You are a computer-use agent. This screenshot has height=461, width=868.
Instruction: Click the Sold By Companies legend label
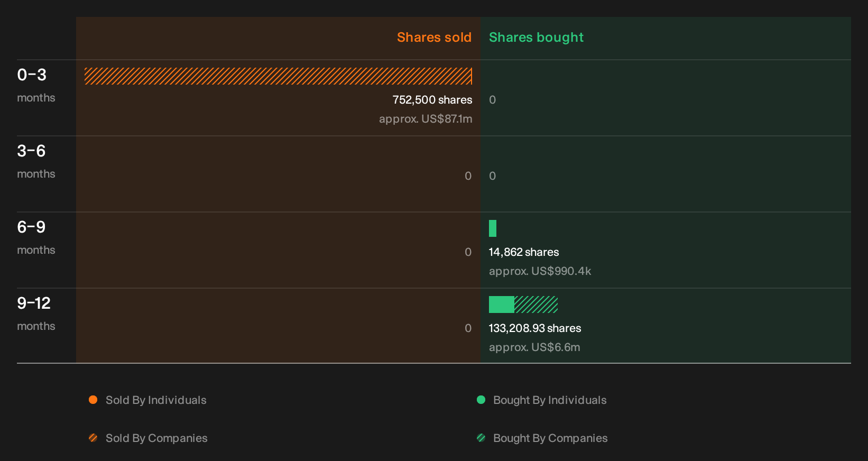coord(156,438)
